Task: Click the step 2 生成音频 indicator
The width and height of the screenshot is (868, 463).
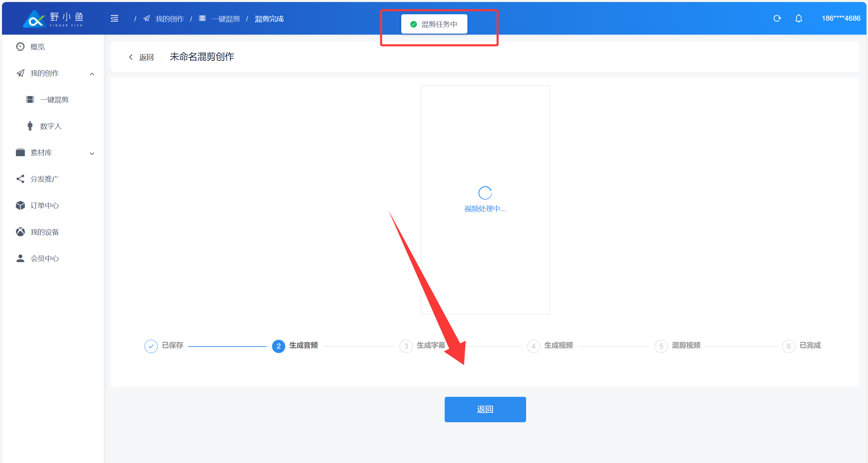Action: 278,346
